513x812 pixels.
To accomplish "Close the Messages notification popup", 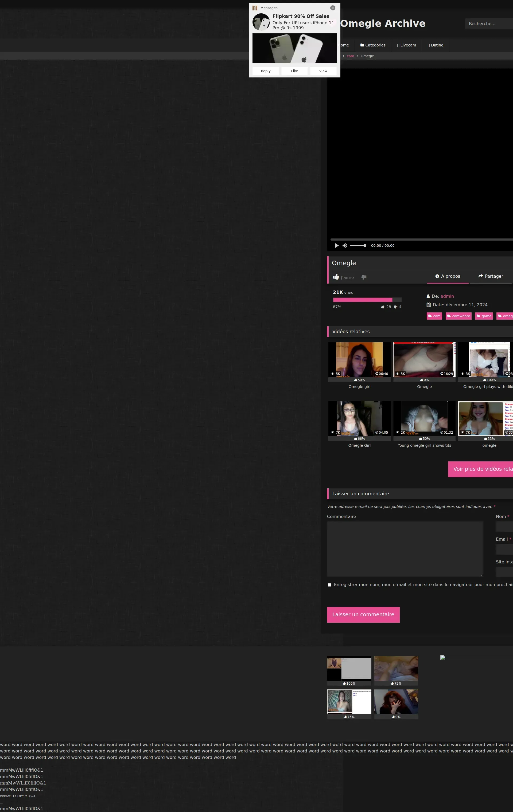I will (332, 8).
